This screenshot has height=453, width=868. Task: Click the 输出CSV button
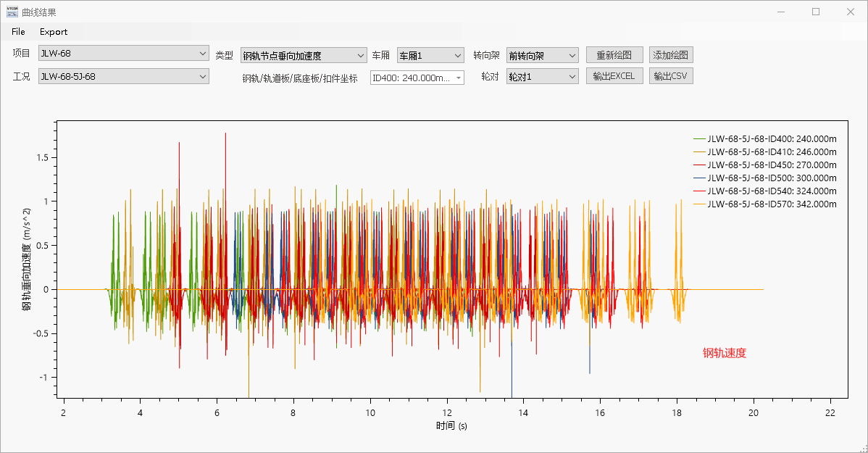click(670, 76)
